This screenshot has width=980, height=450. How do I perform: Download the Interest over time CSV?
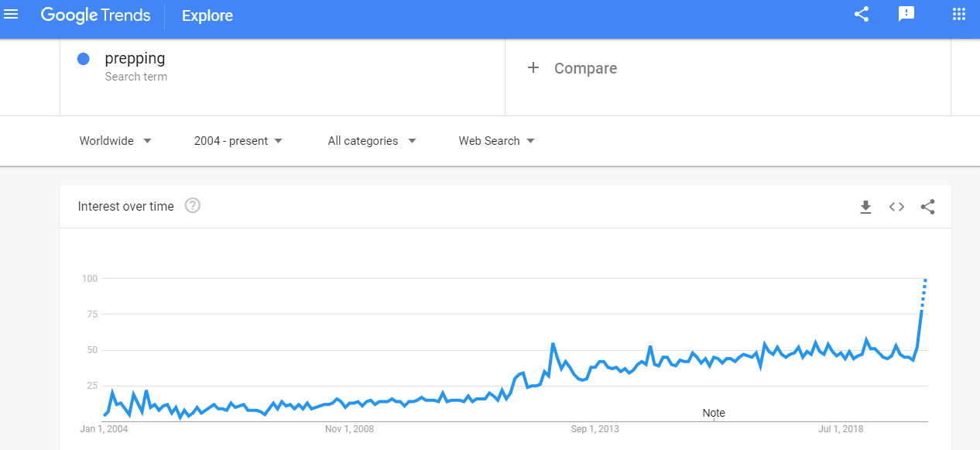pos(865,207)
